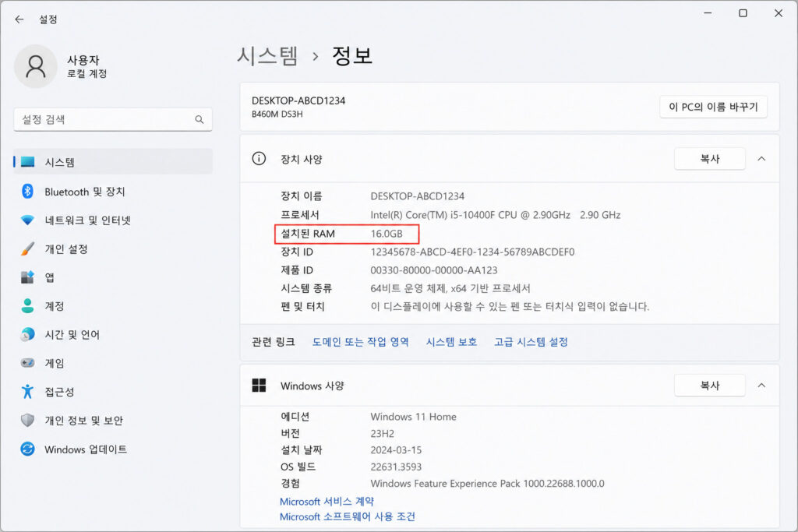This screenshot has height=532, width=798.
Task: Select the 장치 ID value
Action: (x=472, y=252)
